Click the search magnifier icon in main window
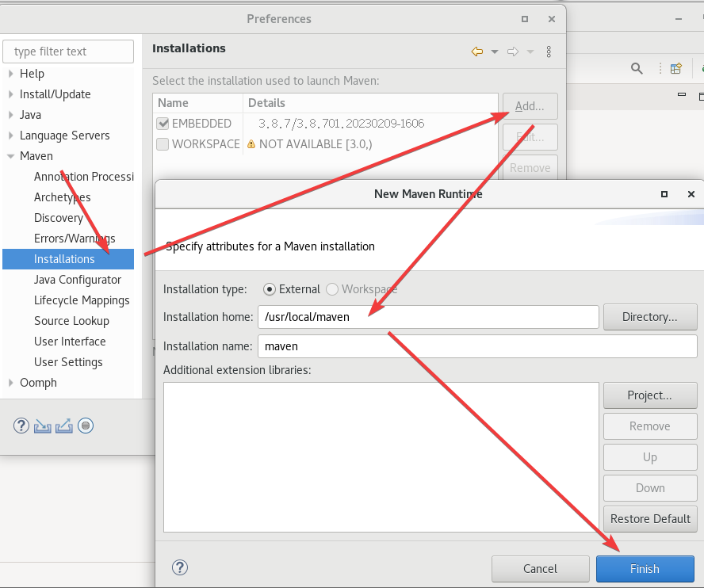 tap(637, 68)
